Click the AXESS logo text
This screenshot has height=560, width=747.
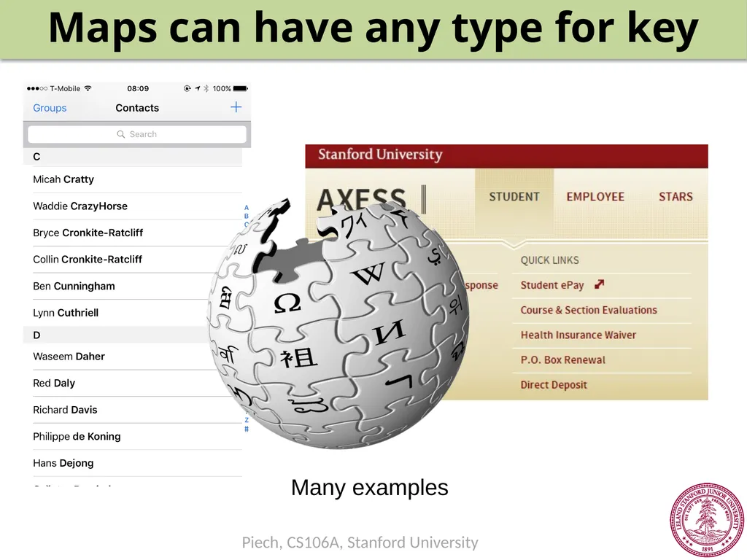[361, 198]
